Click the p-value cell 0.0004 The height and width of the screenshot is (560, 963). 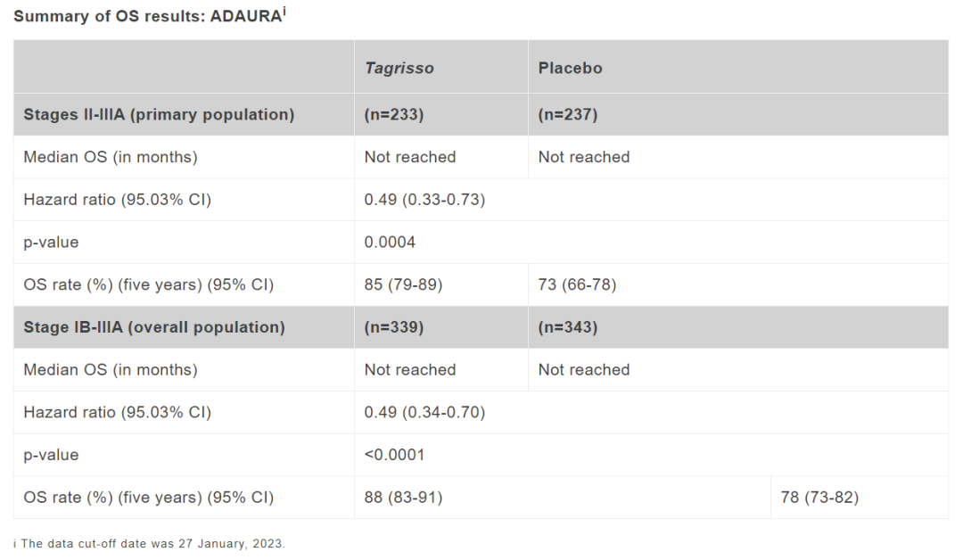390,242
